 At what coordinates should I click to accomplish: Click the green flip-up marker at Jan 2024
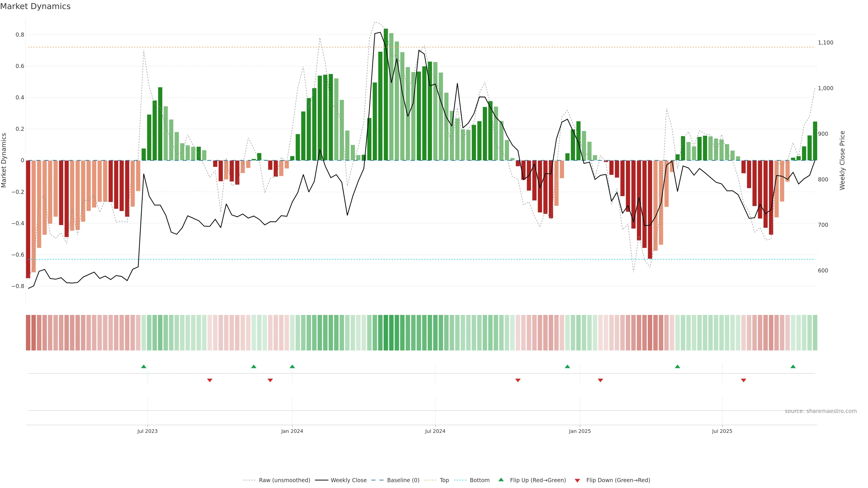292,366
